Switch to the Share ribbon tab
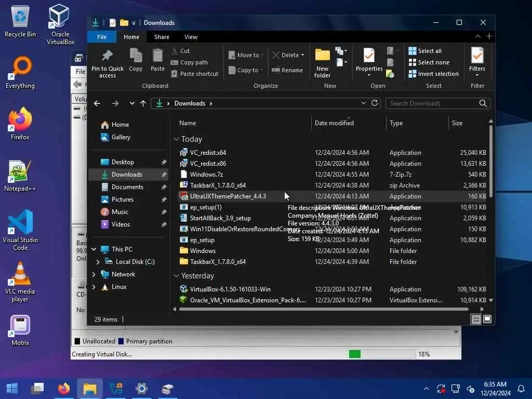Screen dimensions: 532x399 coord(162,37)
